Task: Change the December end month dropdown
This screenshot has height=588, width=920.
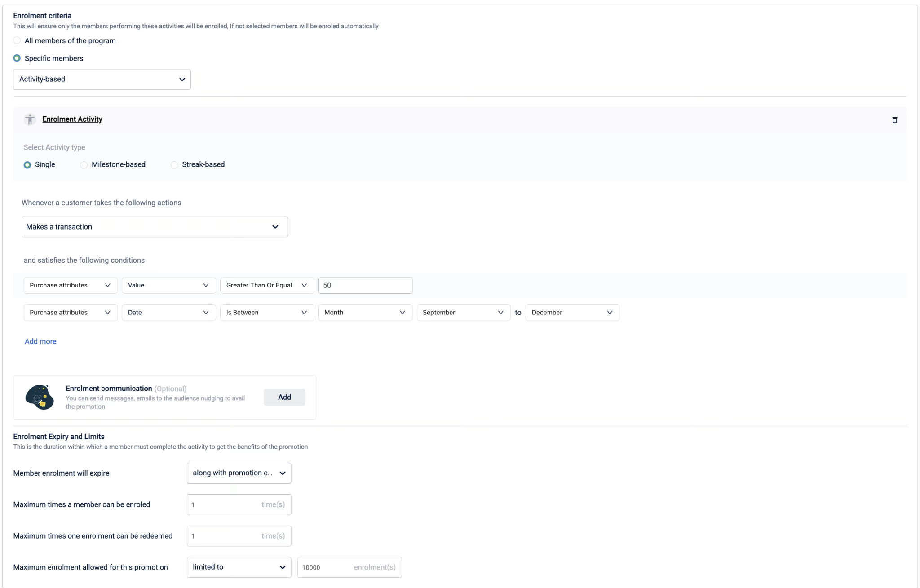Action: [x=572, y=313]
